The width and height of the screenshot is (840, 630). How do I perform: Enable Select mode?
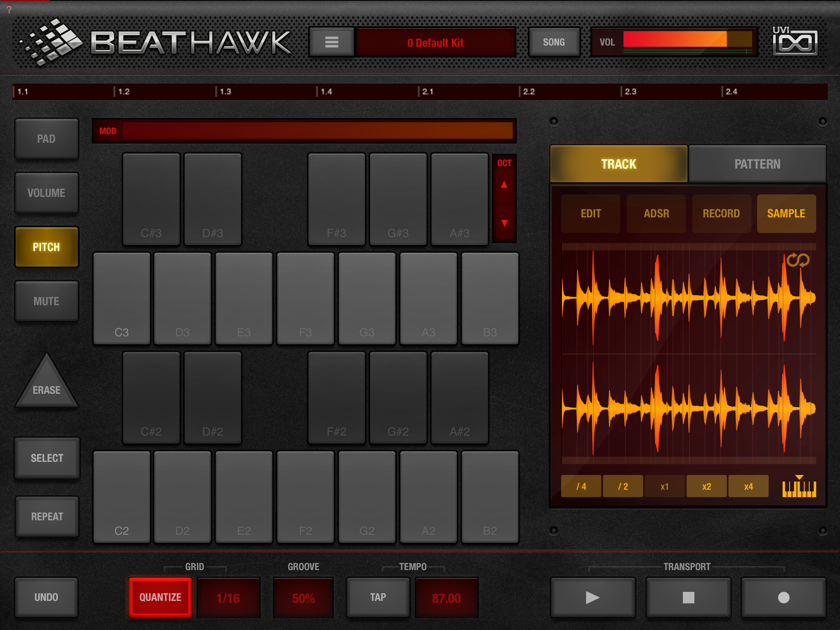pos(47,458)
